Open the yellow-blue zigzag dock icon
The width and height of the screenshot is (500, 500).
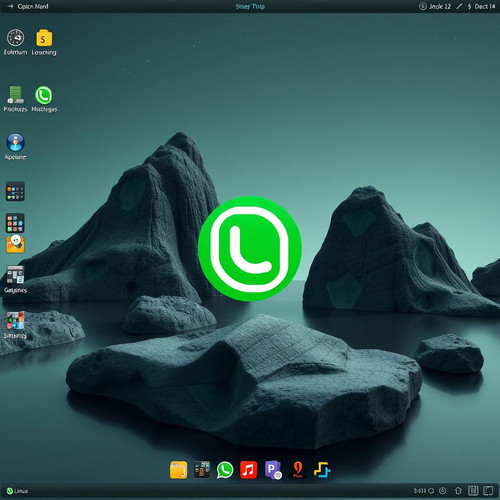322,470
